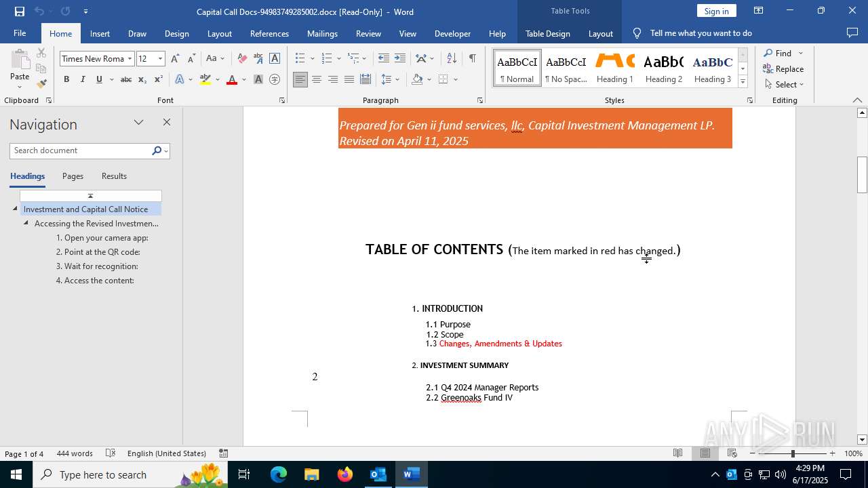Toggle Bold formatting

[66, 79]
